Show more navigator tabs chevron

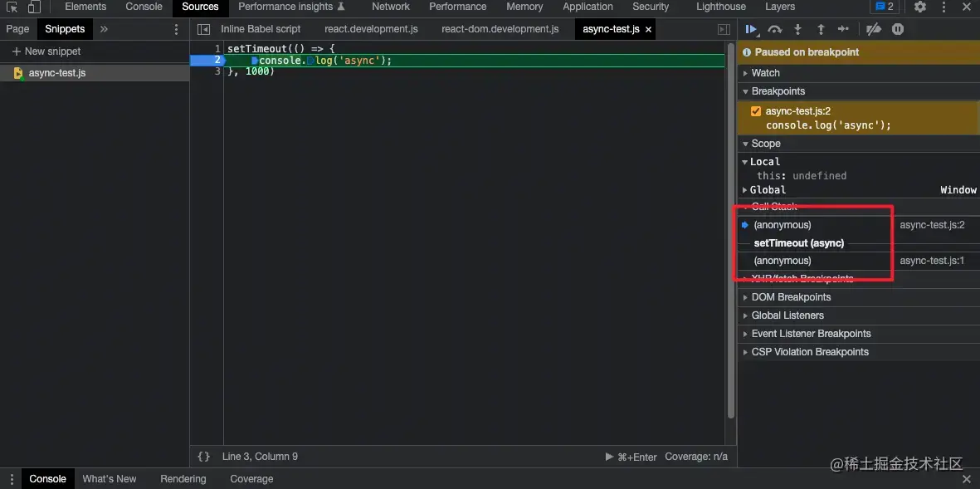coord(104,29)
